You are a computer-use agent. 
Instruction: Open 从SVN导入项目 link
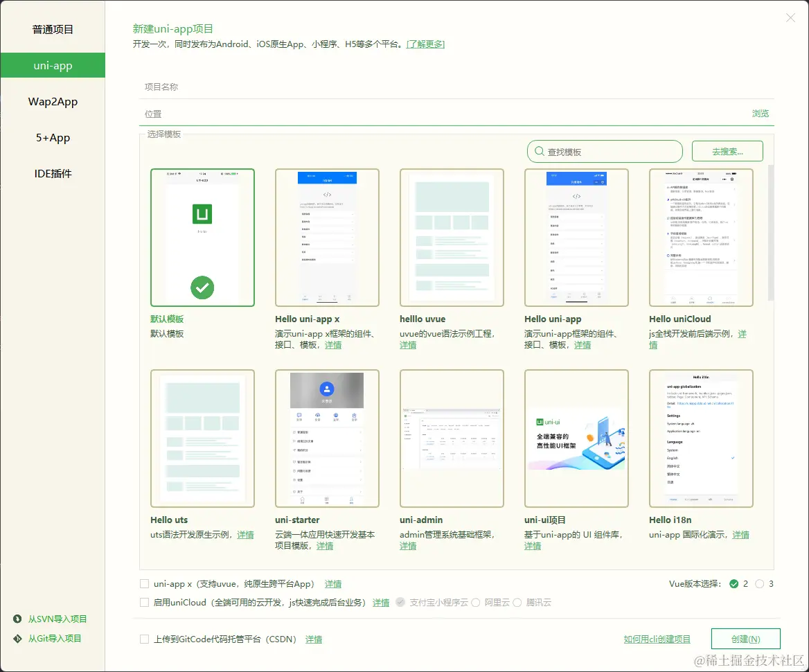pyautogui.click(x=57, y=619)
